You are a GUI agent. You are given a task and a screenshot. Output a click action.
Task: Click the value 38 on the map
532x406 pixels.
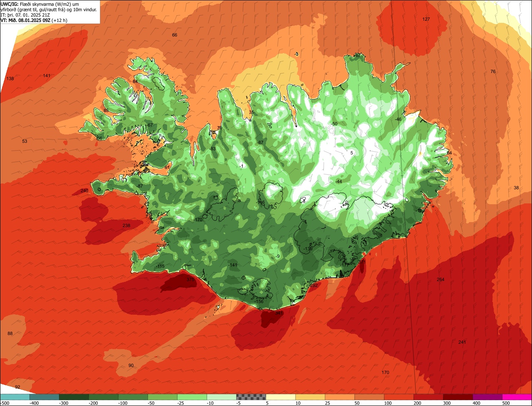[516, 188]
